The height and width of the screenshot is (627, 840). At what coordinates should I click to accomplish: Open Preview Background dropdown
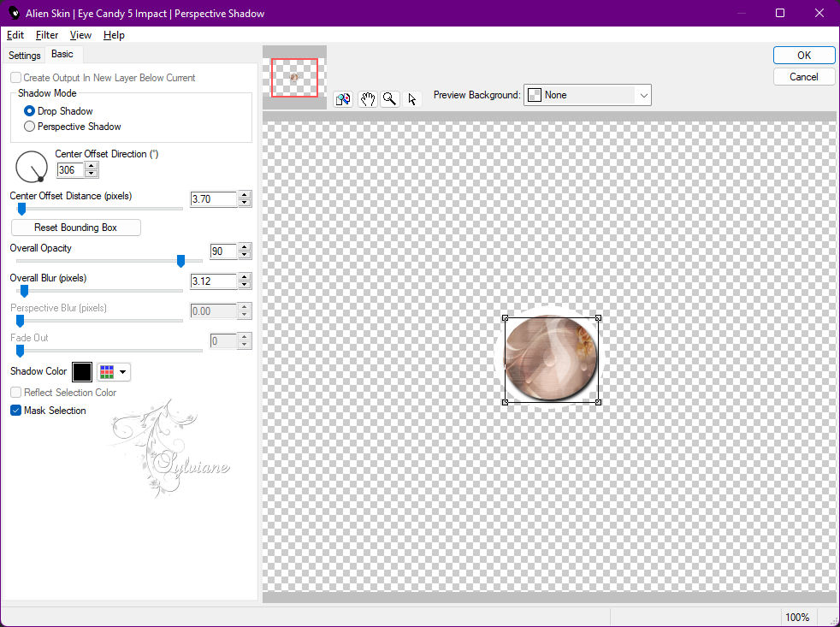click(587, 95)
